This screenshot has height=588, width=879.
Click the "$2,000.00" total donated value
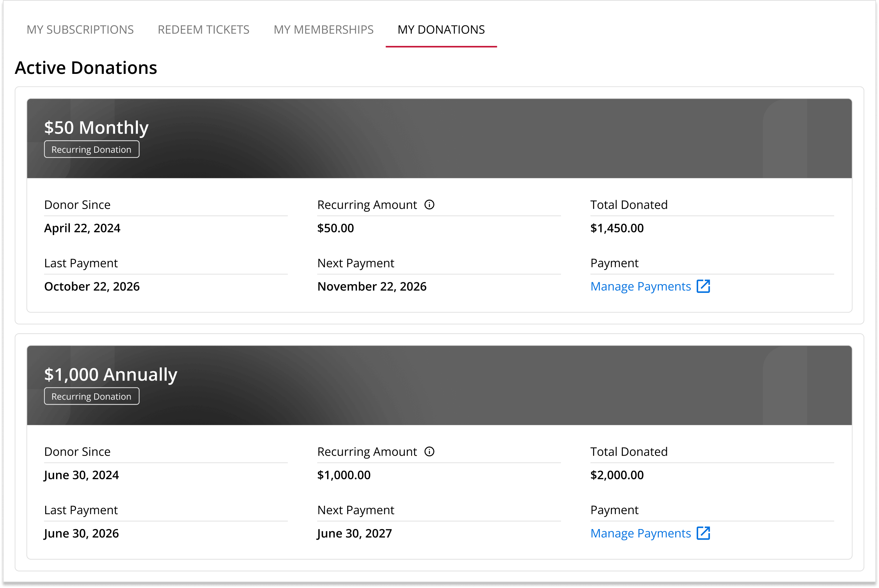[x=617, y=475]
